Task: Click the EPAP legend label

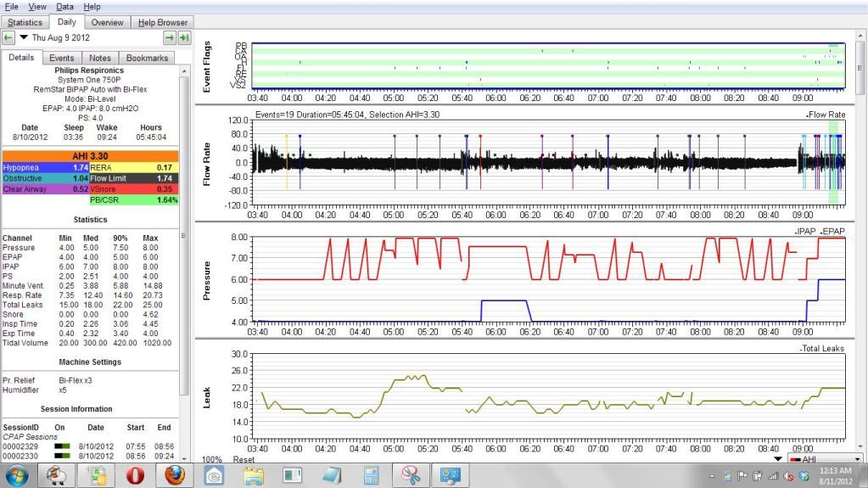Action: [x=832, y=232]
